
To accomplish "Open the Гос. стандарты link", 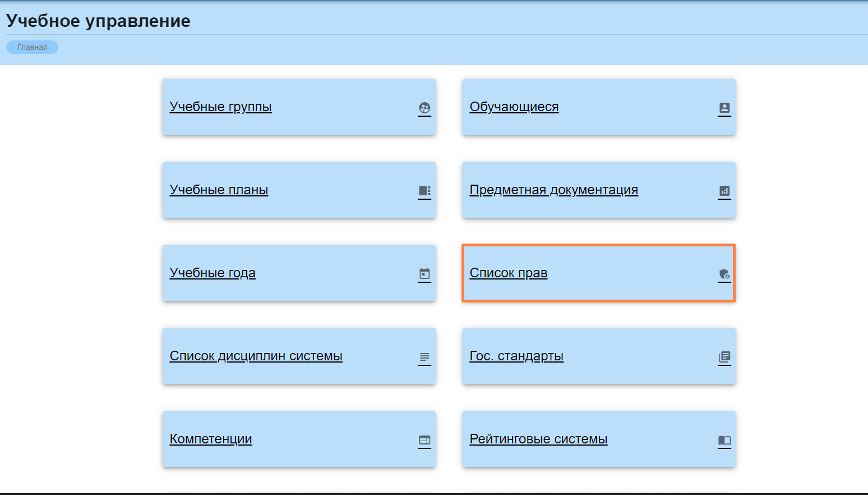I will click(516, 356).
